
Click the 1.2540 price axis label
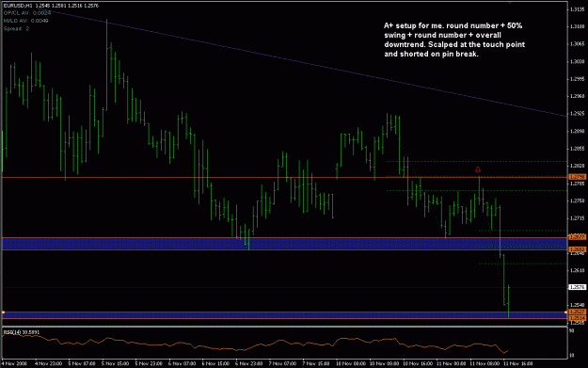(x=577, y=305)
